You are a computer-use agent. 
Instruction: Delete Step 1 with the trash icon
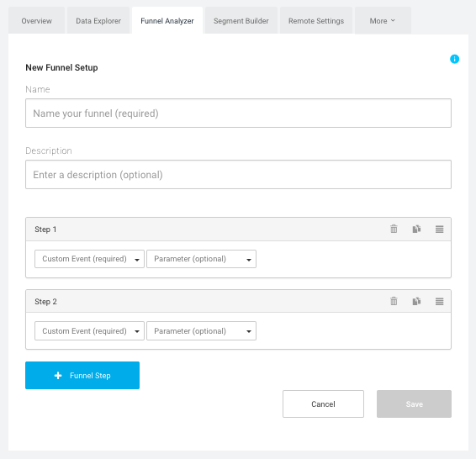coord(394,229)
